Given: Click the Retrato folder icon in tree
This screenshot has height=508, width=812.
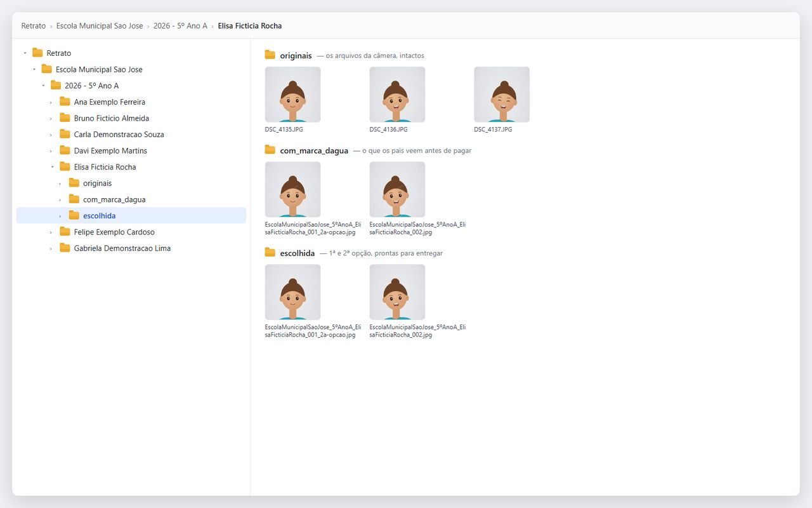Looking at the screenshot, I should point(37,53).
